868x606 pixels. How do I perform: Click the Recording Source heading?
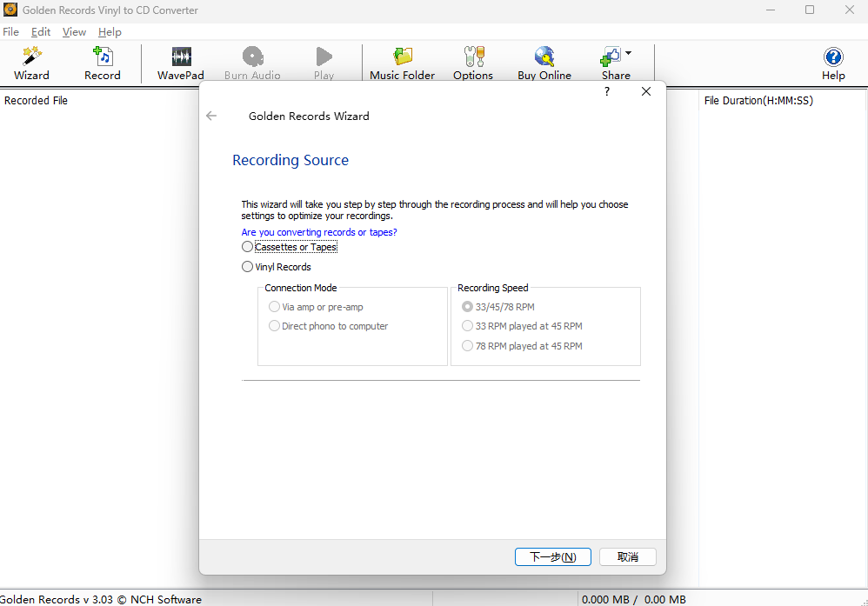[290, 160]
